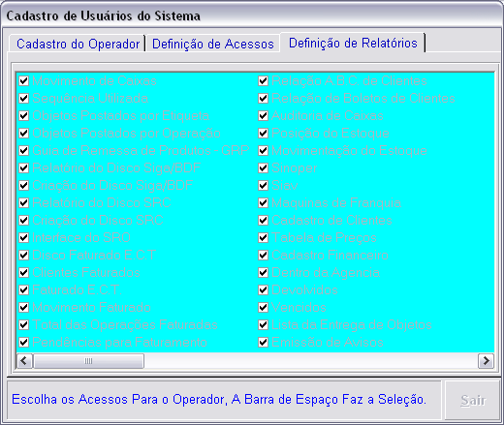
Task: Toggle Pendências para Faturamento checkbox
Action: (x=24, y=342)
